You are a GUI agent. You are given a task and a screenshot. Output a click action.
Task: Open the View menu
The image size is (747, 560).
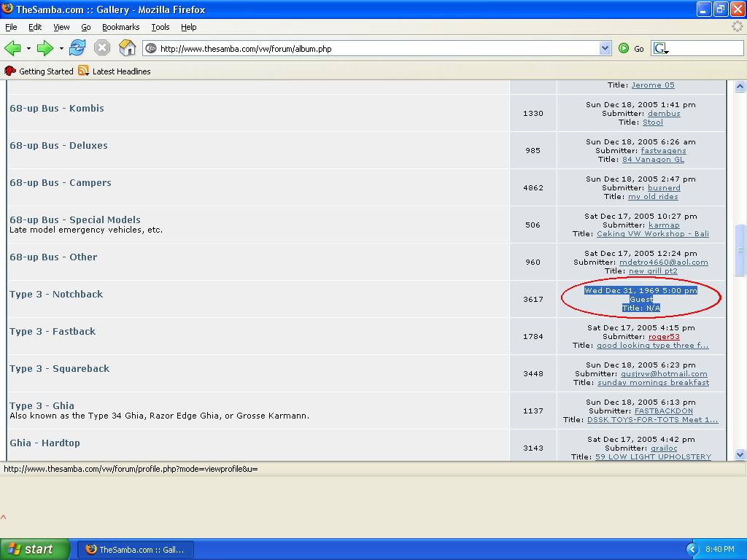61,27
